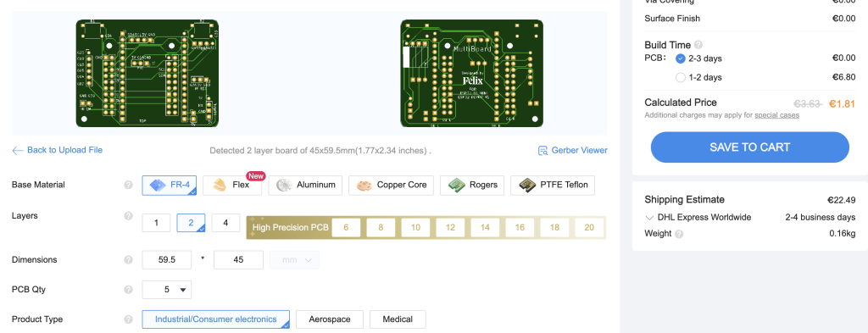Select 4 layers option

pos(225,223)
